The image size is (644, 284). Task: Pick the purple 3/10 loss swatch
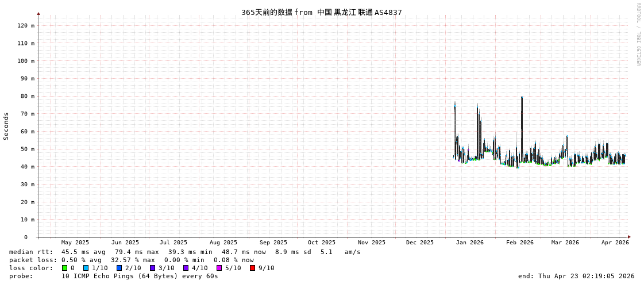pos(152,268)
